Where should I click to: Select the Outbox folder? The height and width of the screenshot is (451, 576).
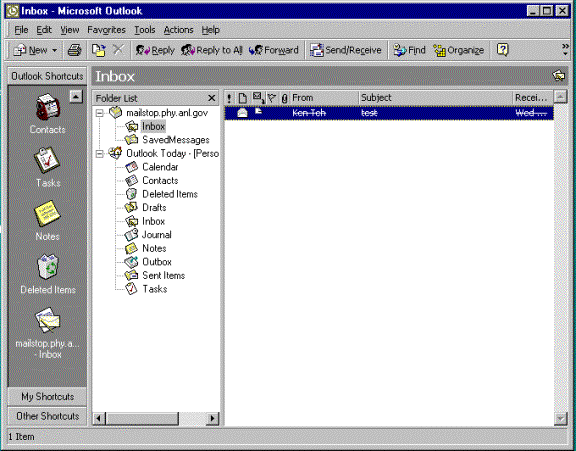click(x=157, y=262)
